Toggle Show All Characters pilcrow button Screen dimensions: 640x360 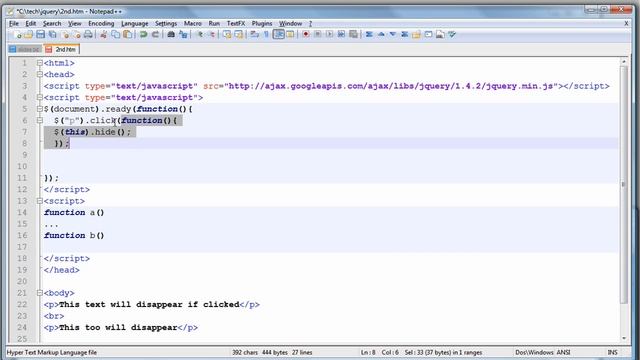266,35
